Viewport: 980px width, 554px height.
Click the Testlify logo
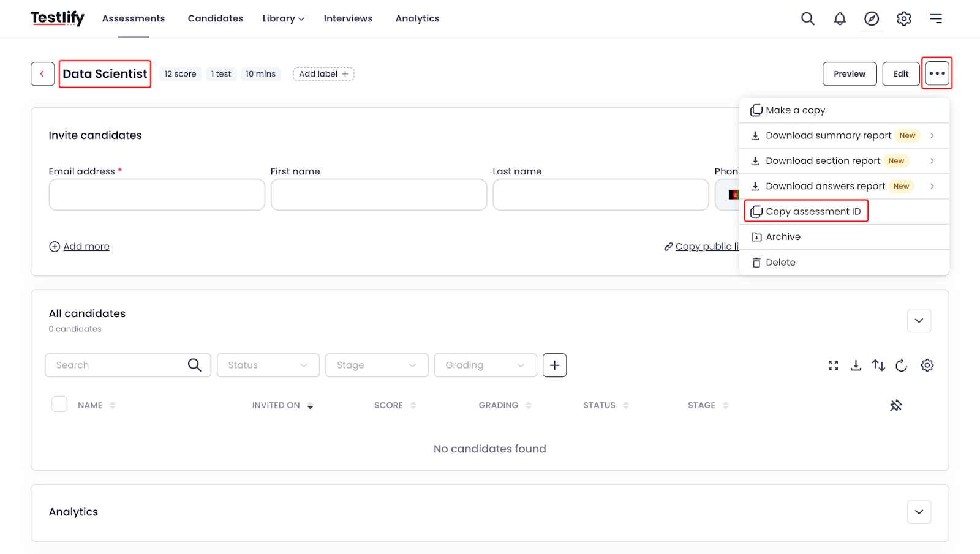click(58, 18)
